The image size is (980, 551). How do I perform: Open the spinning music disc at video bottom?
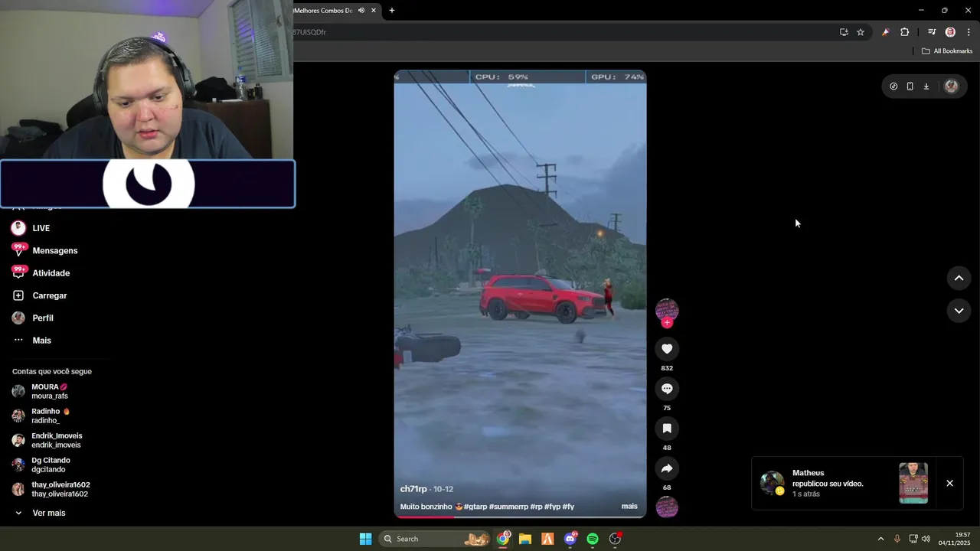point(667,507)
